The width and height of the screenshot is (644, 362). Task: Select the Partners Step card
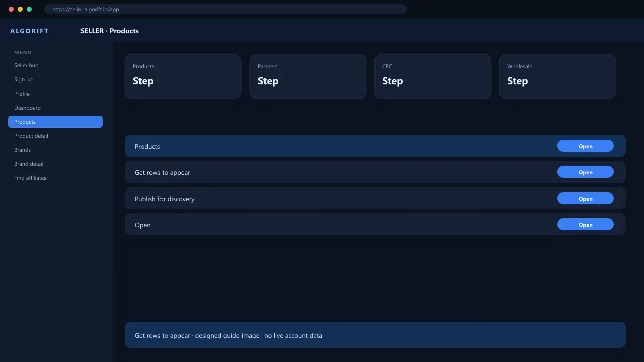pyautogui.click(x=308, y=76)
